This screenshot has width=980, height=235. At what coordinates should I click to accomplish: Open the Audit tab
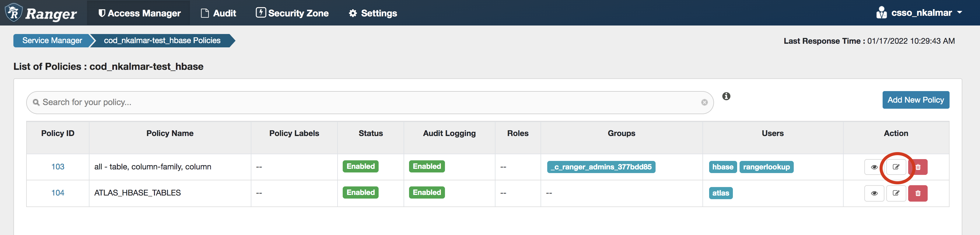tap(219, 13)
